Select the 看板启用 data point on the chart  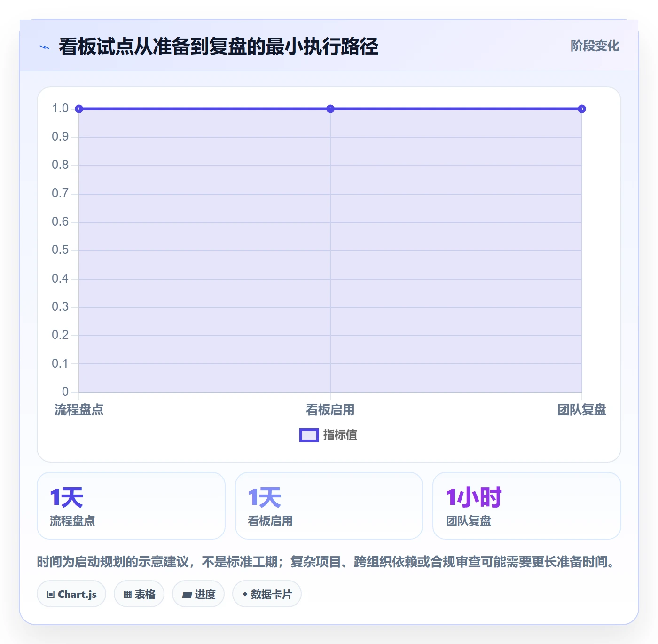pyautogui.click(x=330, y=109)
